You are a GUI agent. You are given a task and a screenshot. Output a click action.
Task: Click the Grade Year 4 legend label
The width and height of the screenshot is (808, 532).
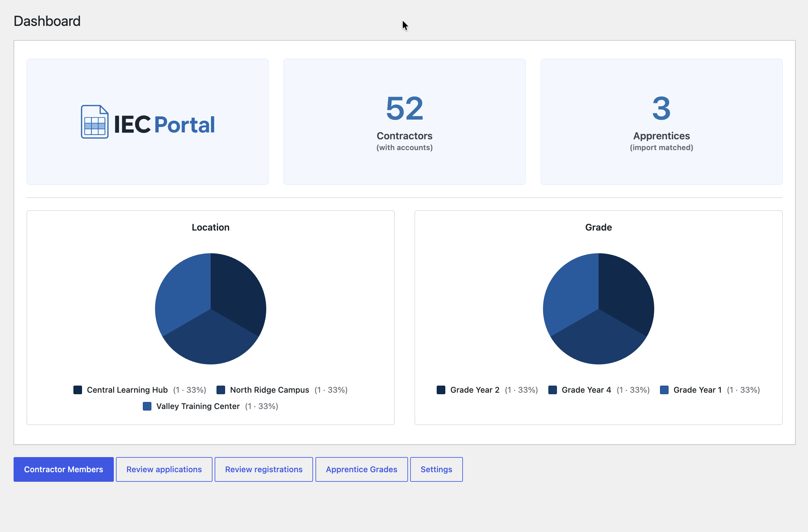pyautogui.click(x=586, y=390)
